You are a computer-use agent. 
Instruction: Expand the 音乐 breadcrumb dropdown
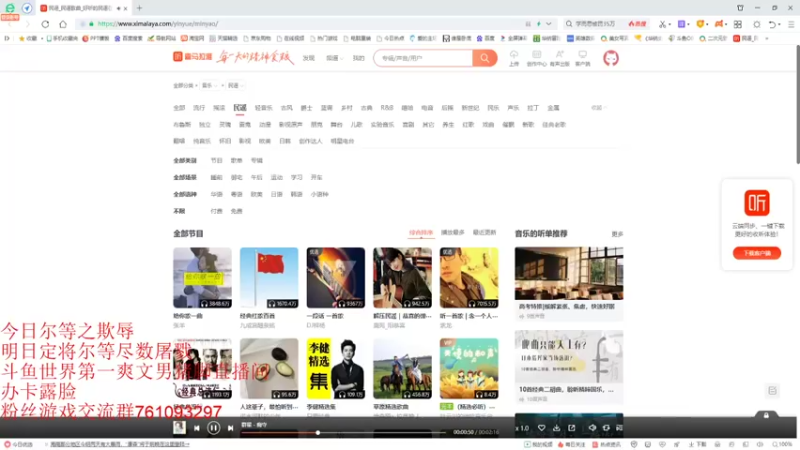tap(209, 85)
